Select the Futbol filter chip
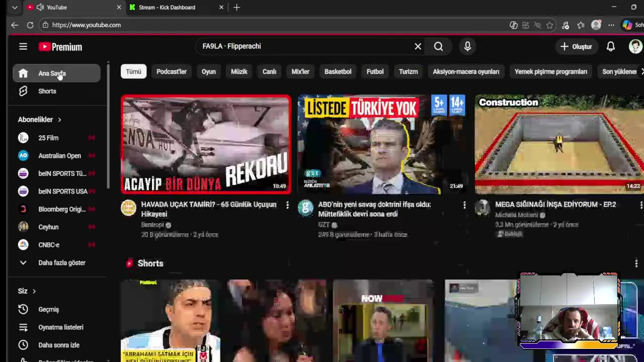Screen dimensions: 644x362 coord(375,72)
